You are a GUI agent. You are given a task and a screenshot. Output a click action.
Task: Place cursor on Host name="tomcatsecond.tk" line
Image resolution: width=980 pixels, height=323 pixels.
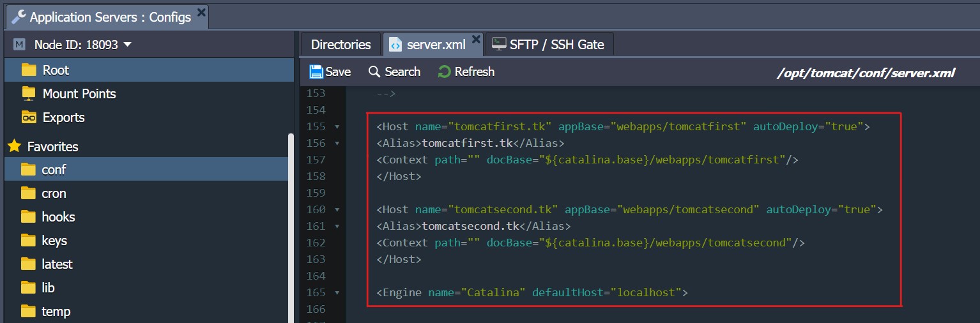[629, 209]
